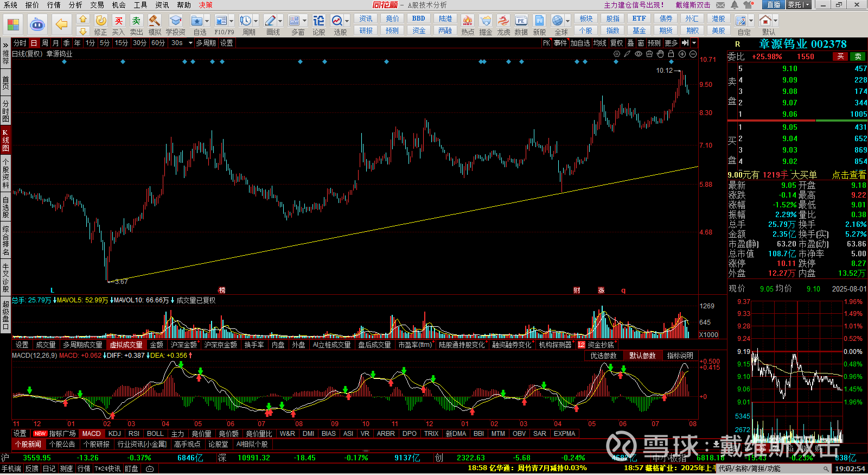Image resolution: width=868 pixels, height=475 pixels.
Task: Toggle the hand pan tool on chart
Action: tap(660, 54)
